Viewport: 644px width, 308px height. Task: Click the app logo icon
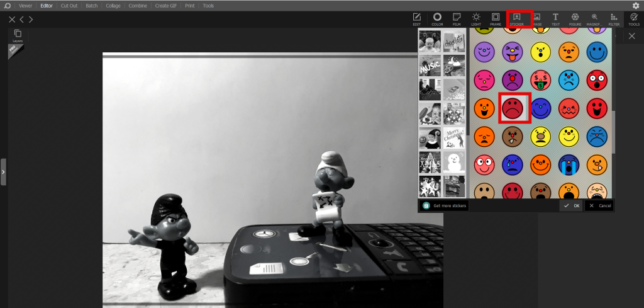pyautogui.click(x=7, y=6)
